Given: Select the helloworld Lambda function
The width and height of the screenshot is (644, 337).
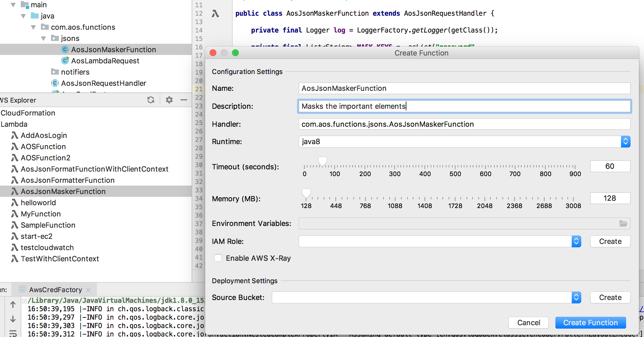Looking at the screenshot, I should [38, 203].
